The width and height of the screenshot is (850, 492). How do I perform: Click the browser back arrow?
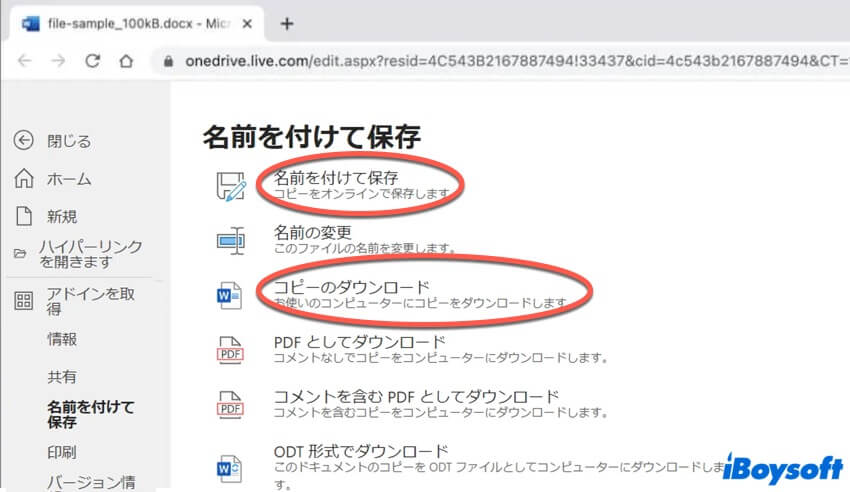[25, 61]
